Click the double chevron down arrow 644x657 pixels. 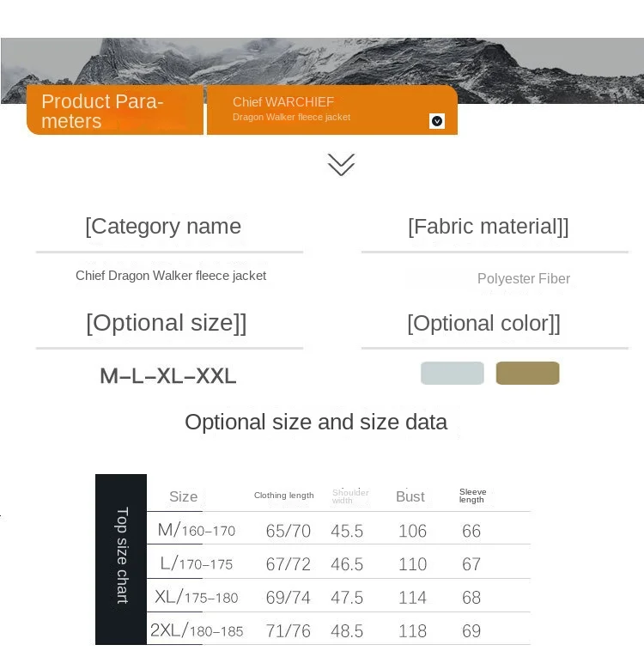click(341, 164)
